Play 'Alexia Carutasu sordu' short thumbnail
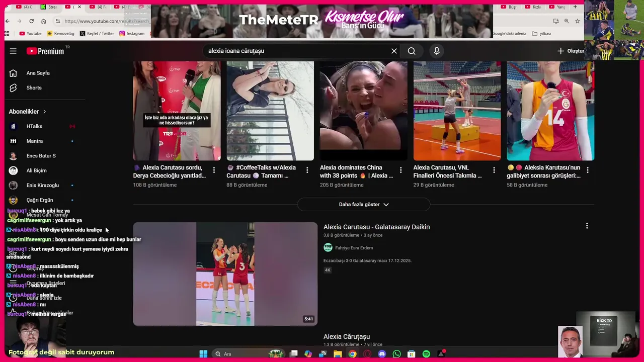This screenshot has height=362, width=644. [177, 111]
